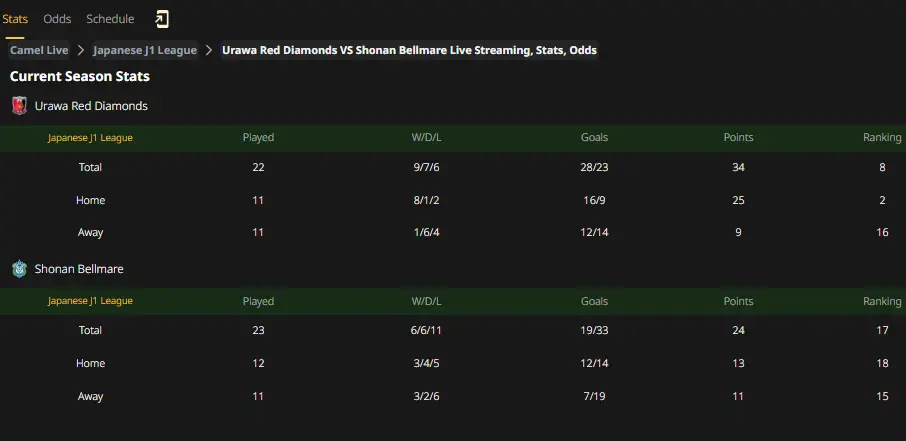This screenshot has height=441, width=906.
Task: Go to Camel Live breadcrumb link
Action: (x=39, y=50)
